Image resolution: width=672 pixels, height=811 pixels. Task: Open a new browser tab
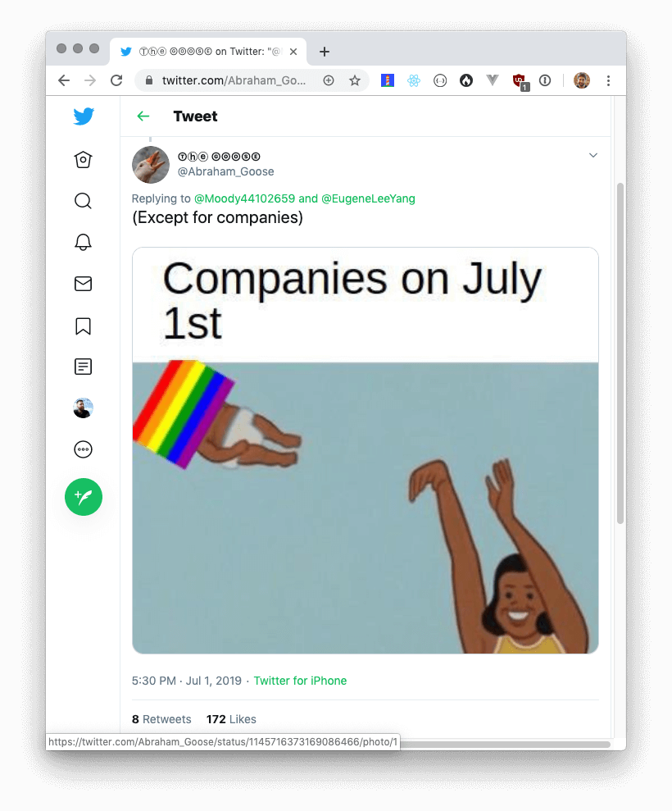(324, 52)
